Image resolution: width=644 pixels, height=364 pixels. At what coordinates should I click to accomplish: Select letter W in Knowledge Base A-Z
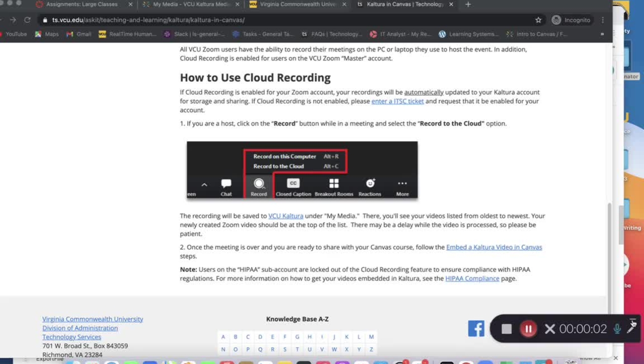coord(334,349)
